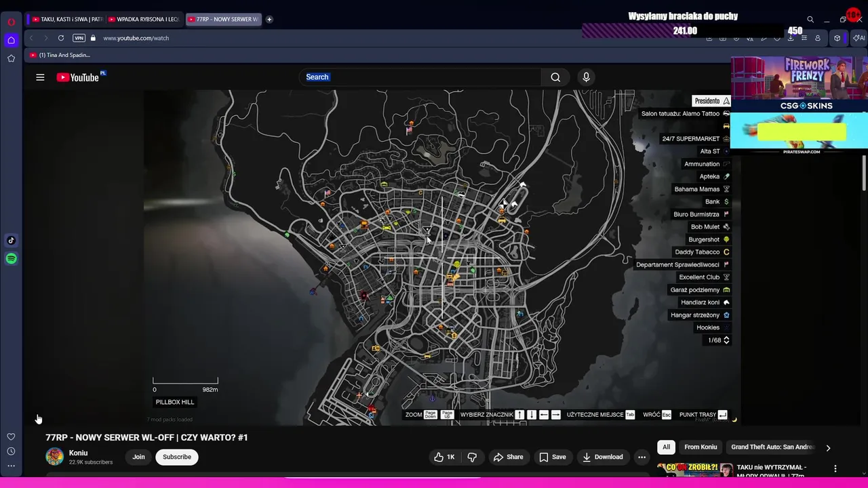Save the video to a playlist
This screenshot has width=868, height=488.
point(553,457)
